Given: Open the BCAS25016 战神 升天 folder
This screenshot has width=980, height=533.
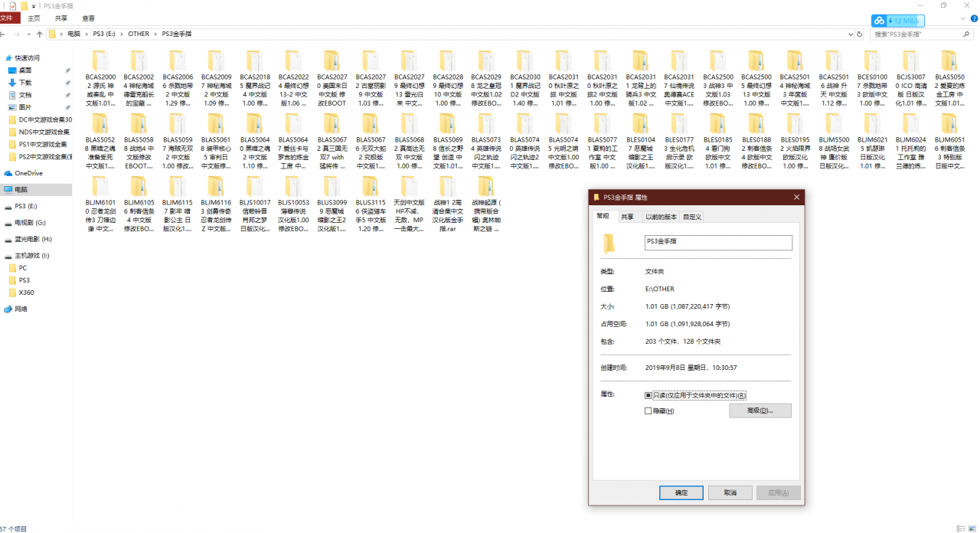Looking at the screenshot, I should tap(833, 78).
